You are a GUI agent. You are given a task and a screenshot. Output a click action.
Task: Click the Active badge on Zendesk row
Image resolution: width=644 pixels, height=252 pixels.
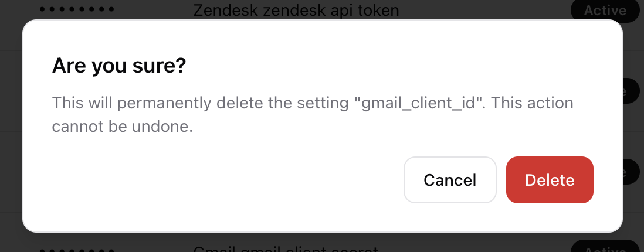605,10
